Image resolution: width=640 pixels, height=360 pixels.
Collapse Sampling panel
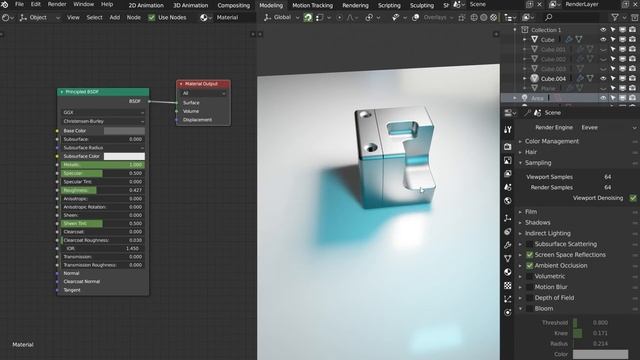tap(538, 163)
